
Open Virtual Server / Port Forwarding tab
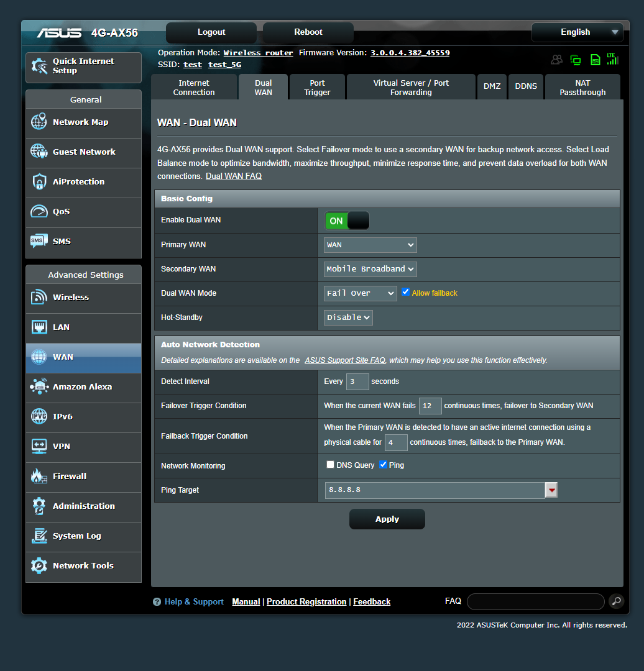[411, 88]
